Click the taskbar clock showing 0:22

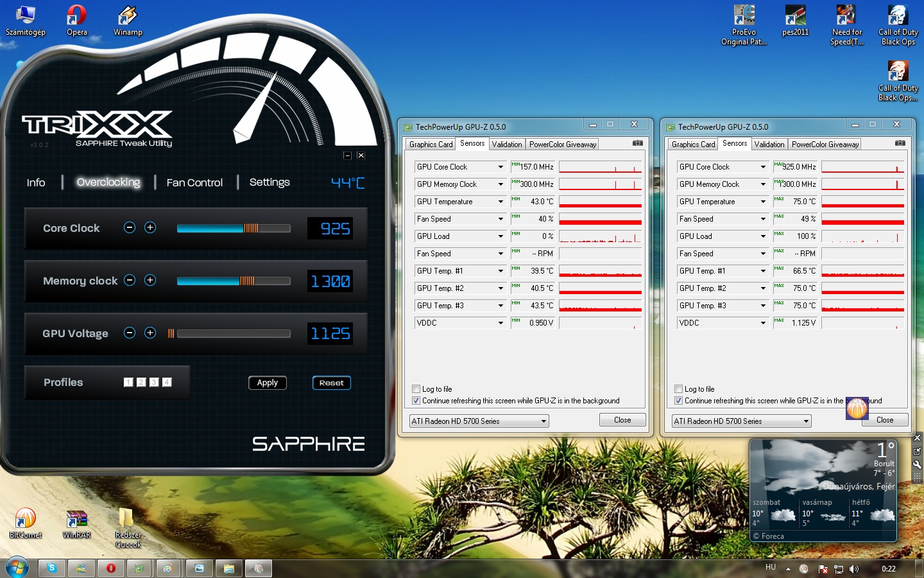coord(889,569)
